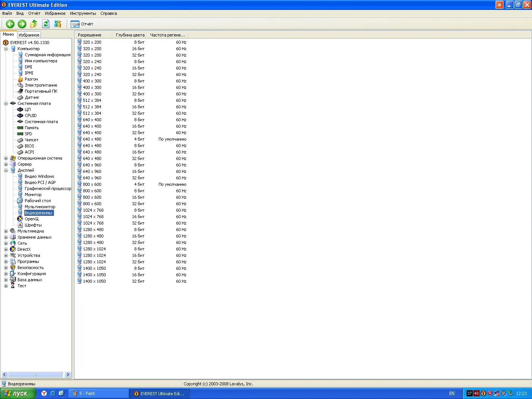Click the Up level arrow toolbar icon
532x399 pixels.
pyautogui.click(x=34, y=24)
